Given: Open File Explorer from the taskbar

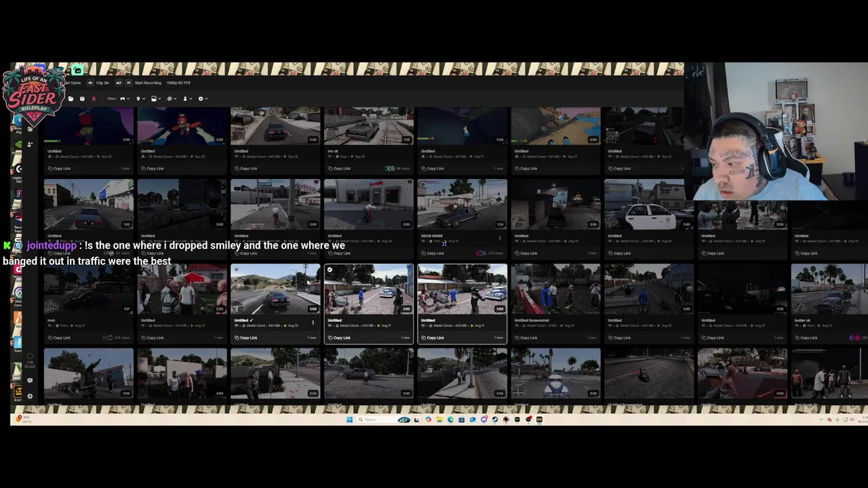Looking at the screenshot, I should (x=439, y=420).
